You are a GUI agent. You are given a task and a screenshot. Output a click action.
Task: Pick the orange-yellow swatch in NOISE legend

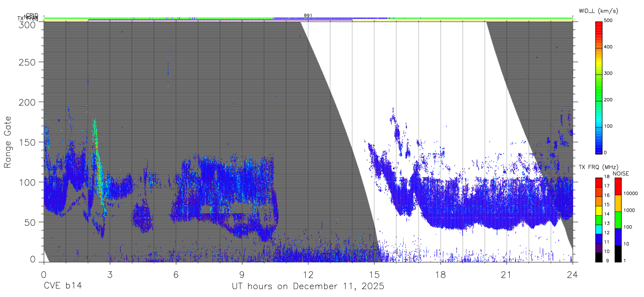pos(617,203)
